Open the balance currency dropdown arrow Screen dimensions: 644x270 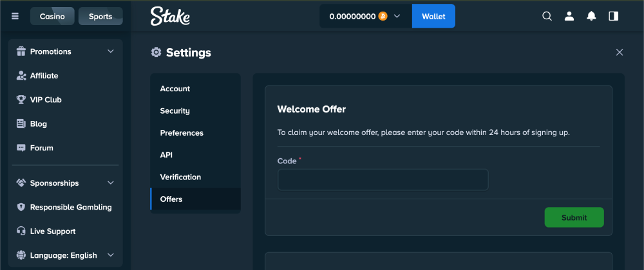(x=397, y=16)
